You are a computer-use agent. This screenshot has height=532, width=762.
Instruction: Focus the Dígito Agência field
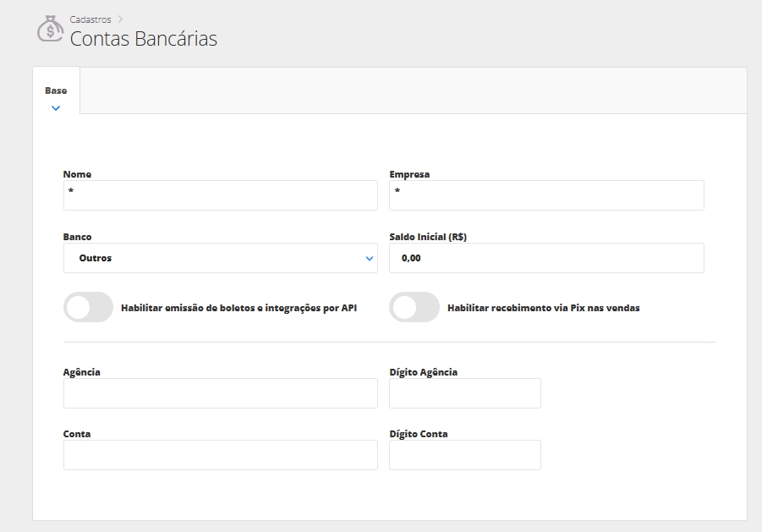464,393
